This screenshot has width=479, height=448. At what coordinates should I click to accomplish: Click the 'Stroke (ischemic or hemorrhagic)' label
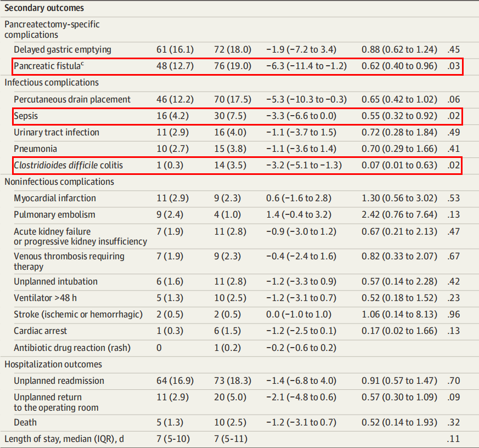tap(78, 315)
